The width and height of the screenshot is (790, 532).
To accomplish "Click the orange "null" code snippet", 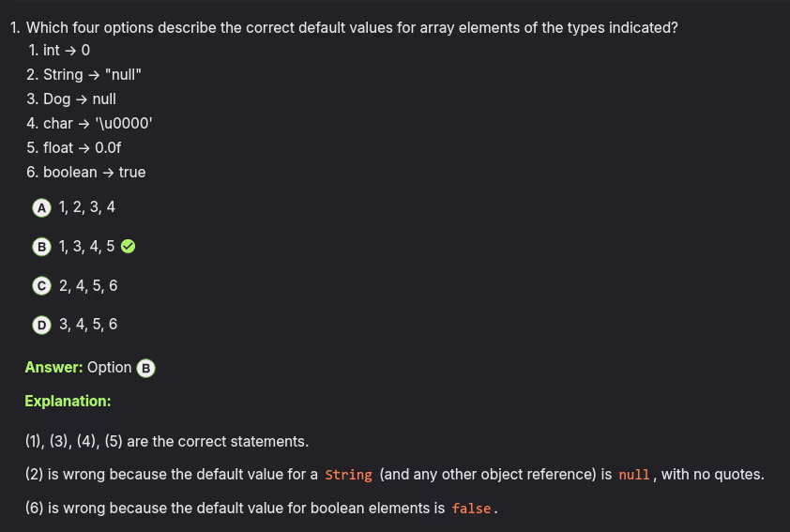I will (x=634, y=475).
